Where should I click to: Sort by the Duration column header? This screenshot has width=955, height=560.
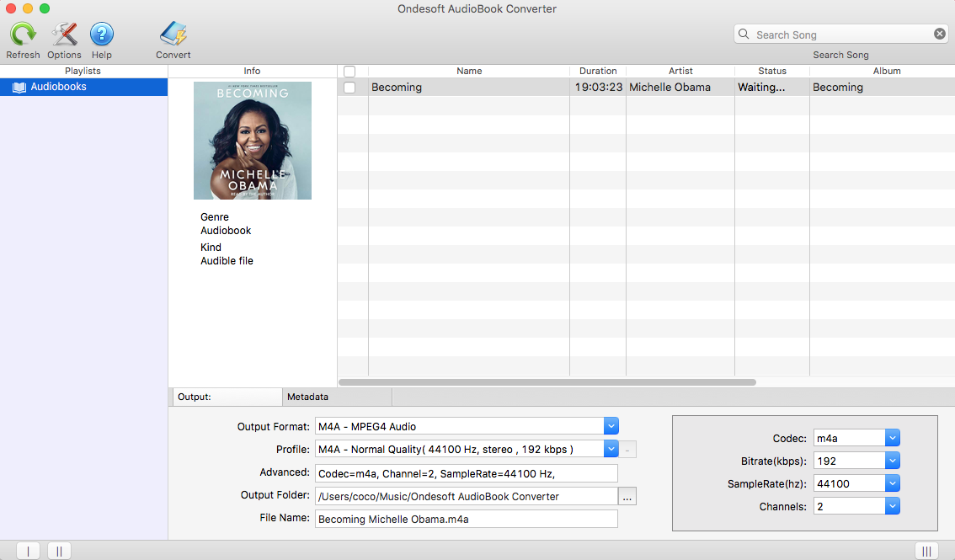pyautogui.click(x=597, y=71)
